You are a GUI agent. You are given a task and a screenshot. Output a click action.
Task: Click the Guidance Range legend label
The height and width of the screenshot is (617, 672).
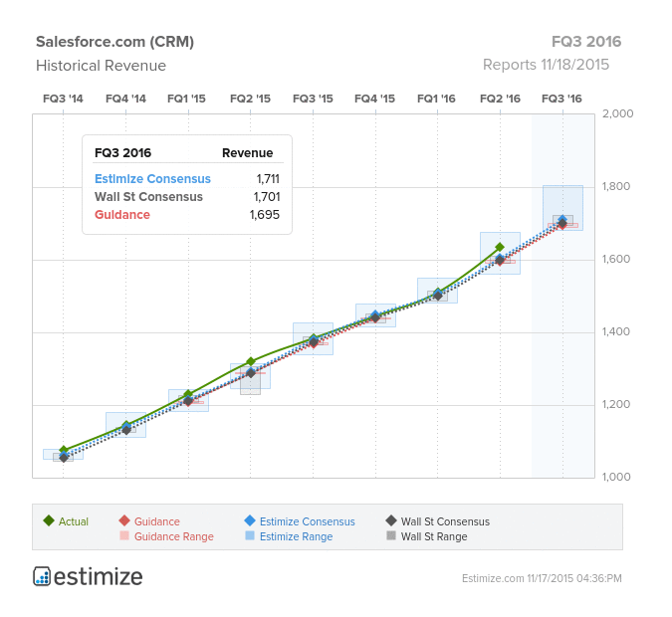click(174, 536)
